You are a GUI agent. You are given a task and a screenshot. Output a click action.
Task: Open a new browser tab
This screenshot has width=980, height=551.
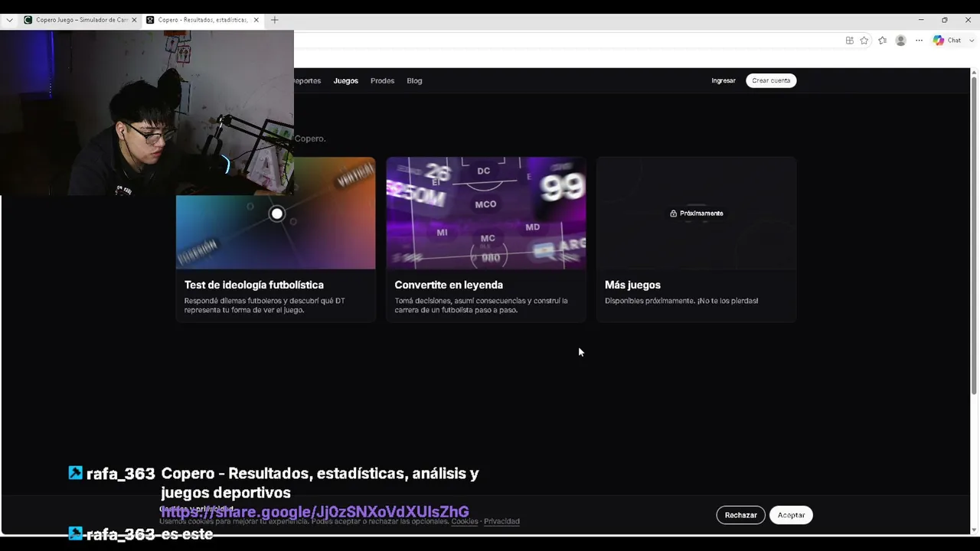(275, 20)
